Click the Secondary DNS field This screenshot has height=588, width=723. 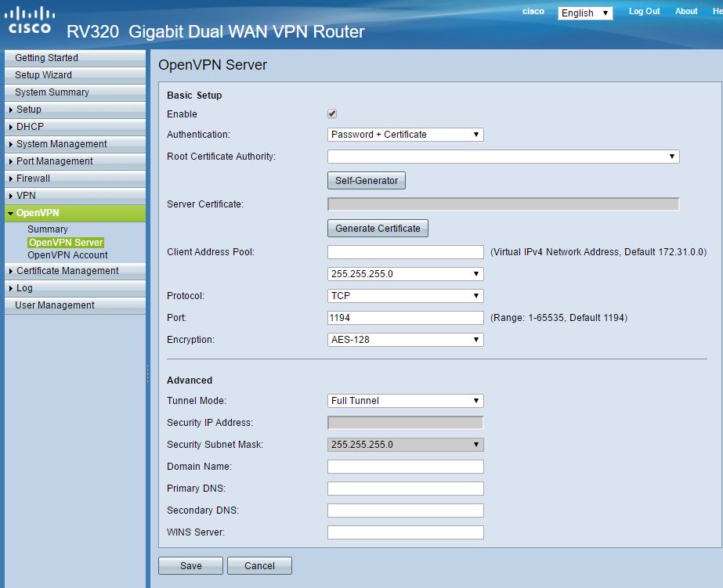(x=405, y=510)
